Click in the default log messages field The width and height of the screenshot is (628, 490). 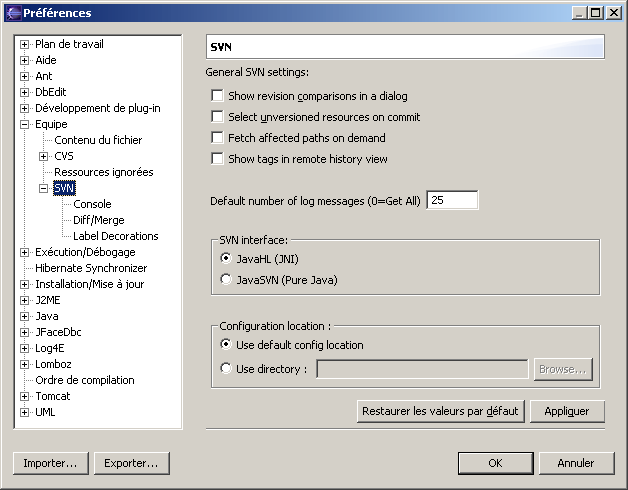[452, 201]
